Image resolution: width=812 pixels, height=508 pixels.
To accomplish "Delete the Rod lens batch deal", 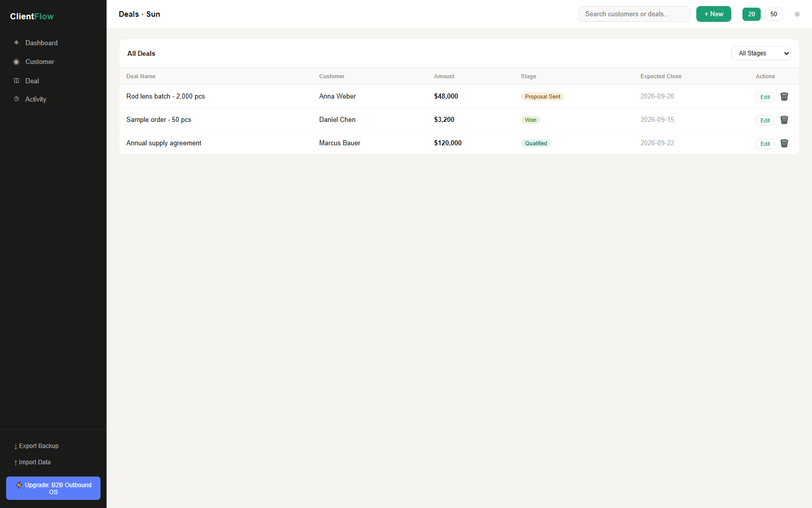I will [784, 97].
